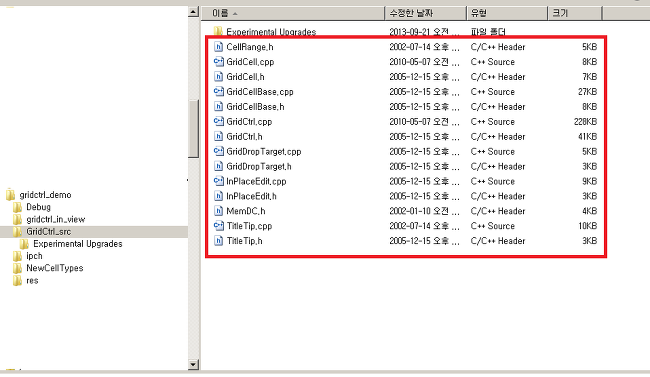Sort files by the 이름 column header
Screen dimensions: 650x377
[x=293, y=13]
